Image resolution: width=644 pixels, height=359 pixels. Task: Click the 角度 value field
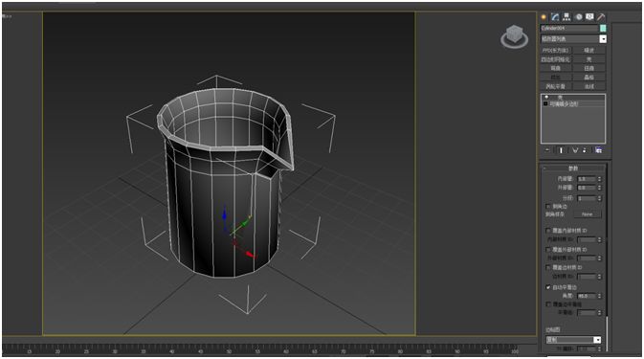pyautogui.click(x=586, y=296)
